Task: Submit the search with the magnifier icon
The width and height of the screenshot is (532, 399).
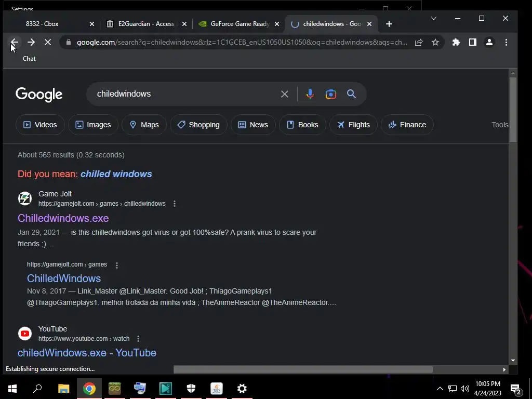Action: pos(352,94)
